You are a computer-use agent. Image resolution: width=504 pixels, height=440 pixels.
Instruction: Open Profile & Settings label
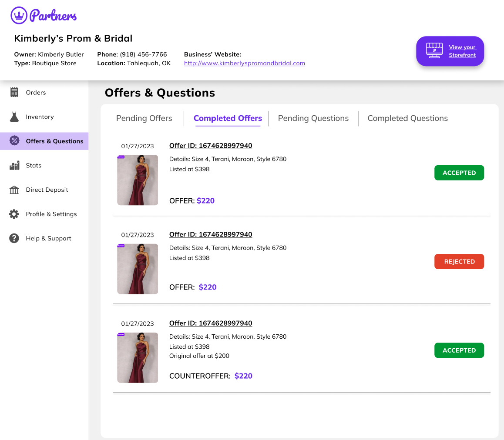pyautogui.click(x=51, y=214)
